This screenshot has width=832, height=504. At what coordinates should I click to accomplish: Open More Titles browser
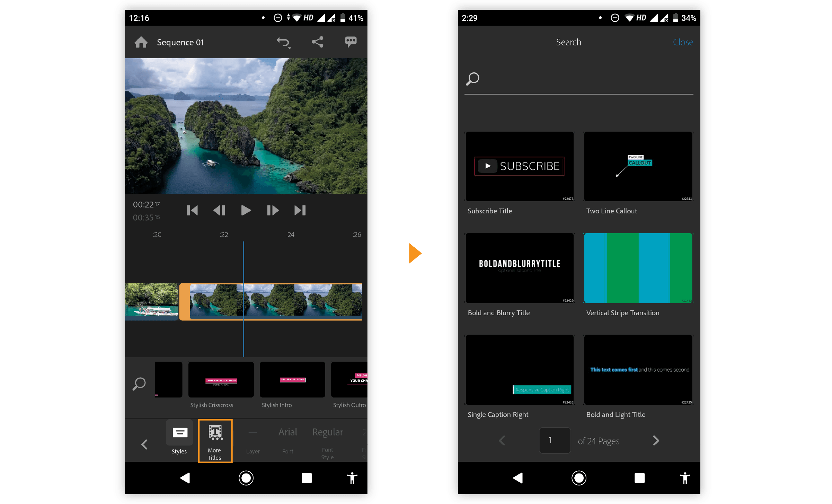click(x=215, y=441)
